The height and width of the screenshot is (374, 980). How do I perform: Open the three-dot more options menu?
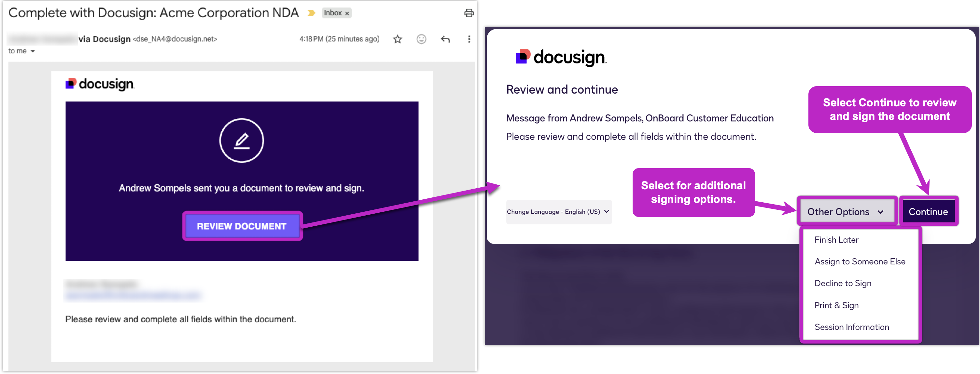[469, 39]
